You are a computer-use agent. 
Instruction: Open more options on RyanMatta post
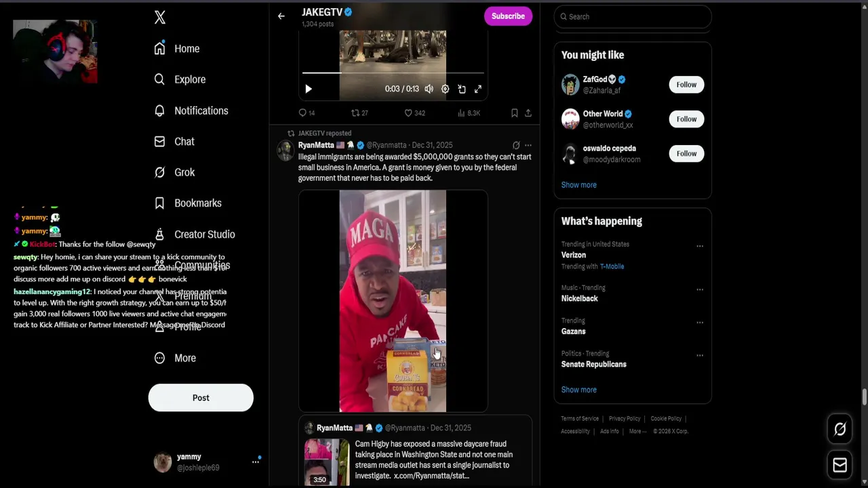tap(528, 145)
